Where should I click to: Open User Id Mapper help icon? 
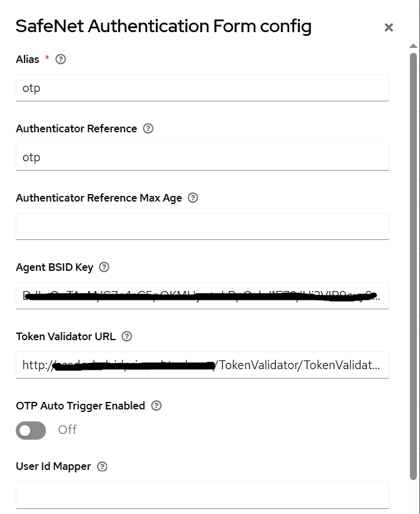point(102,467)
